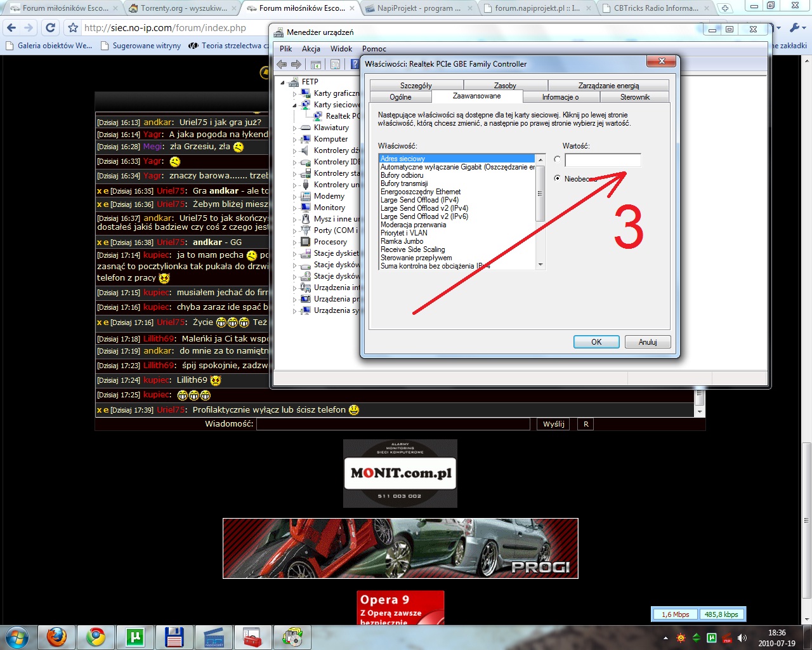The width and height of the screenshot is (812, 650).
Task: Click the Wyślij button in the chat
Action: [553, 424]
